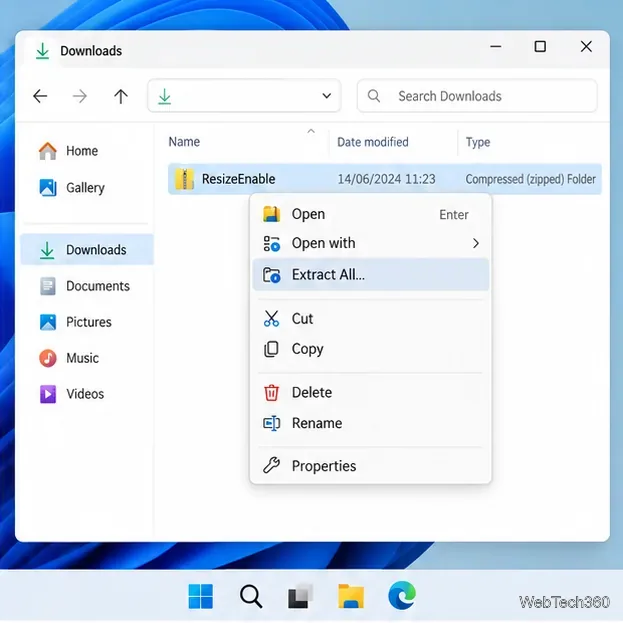Minimize the Downloads window
The width and height of the screenshot is (623, 623).
(x=495, y=46)
